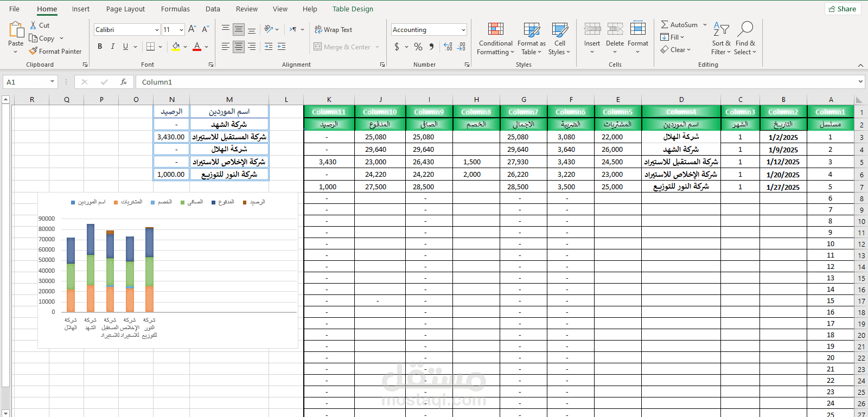
Task: Open the font size dropdown
Action: click(181, 30)
